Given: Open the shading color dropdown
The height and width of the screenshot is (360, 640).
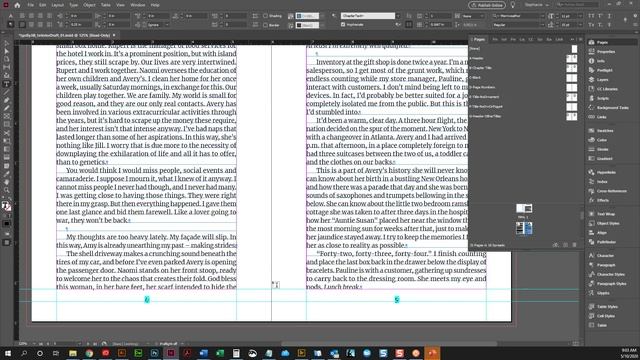Looking at the screenshot, I should click(x=322, y=16).
